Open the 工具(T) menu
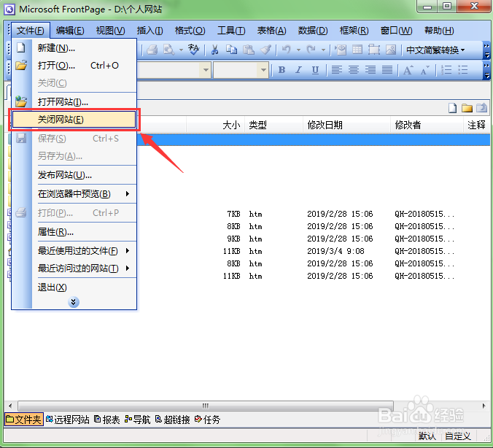The width and height of the screenshot is (493, 448). coord(231,31)
